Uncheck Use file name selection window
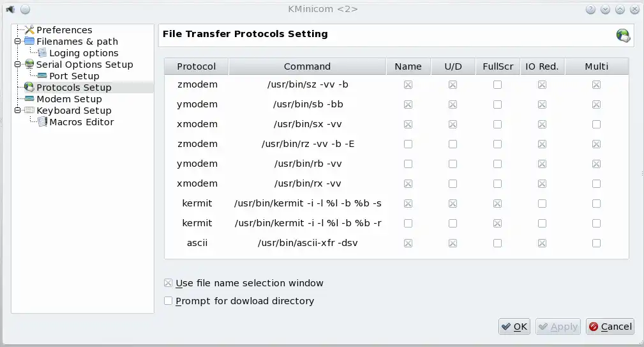 (x=168, y=283)
